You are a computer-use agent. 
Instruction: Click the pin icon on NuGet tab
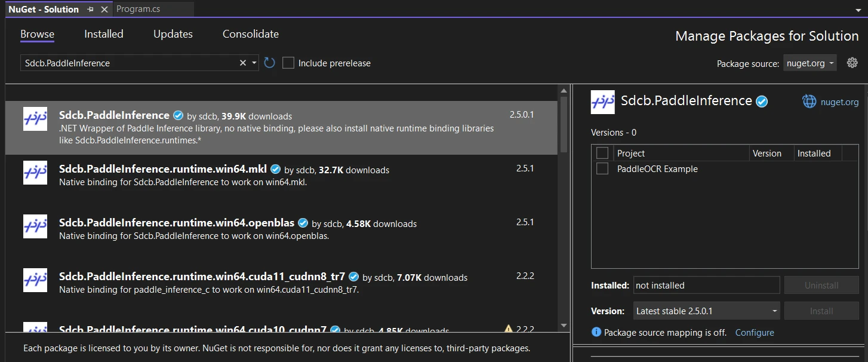[90, 10]
